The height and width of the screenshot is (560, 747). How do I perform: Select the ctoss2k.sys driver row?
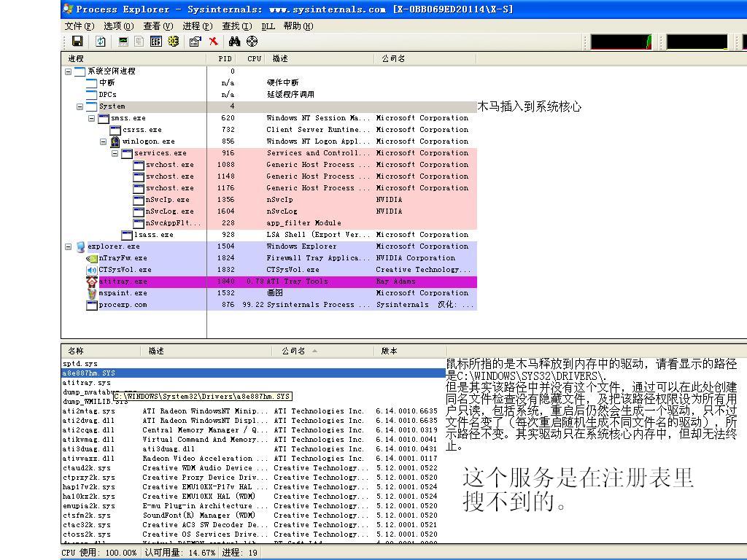point(253,534)
